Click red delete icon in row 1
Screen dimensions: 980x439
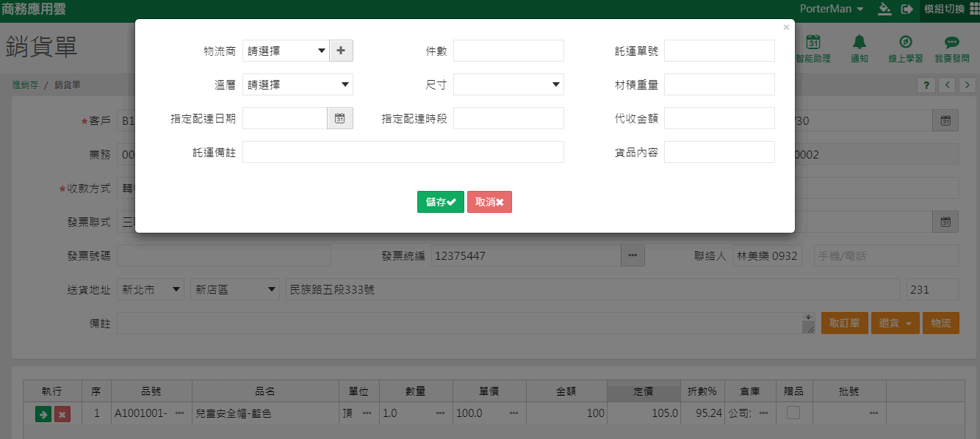(62, 414)
